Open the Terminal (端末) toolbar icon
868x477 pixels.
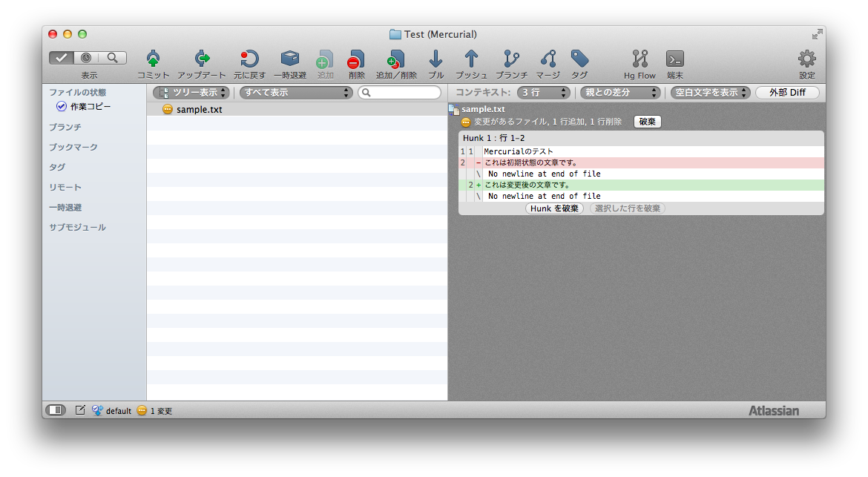point(675,59)
